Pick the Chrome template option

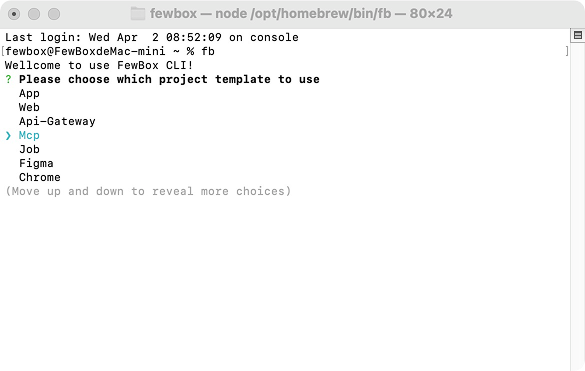tap(40, 177)
